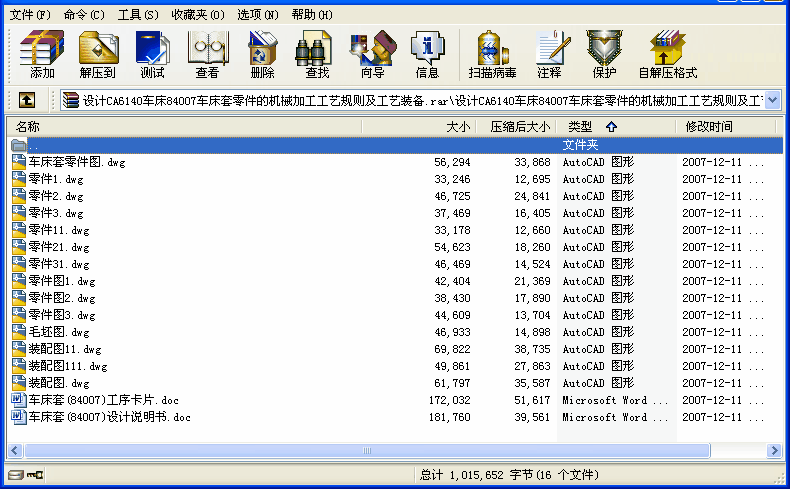Click size value 69,822
The height and width of the screenshot is (489, 790).
click(x=452, y=350)
